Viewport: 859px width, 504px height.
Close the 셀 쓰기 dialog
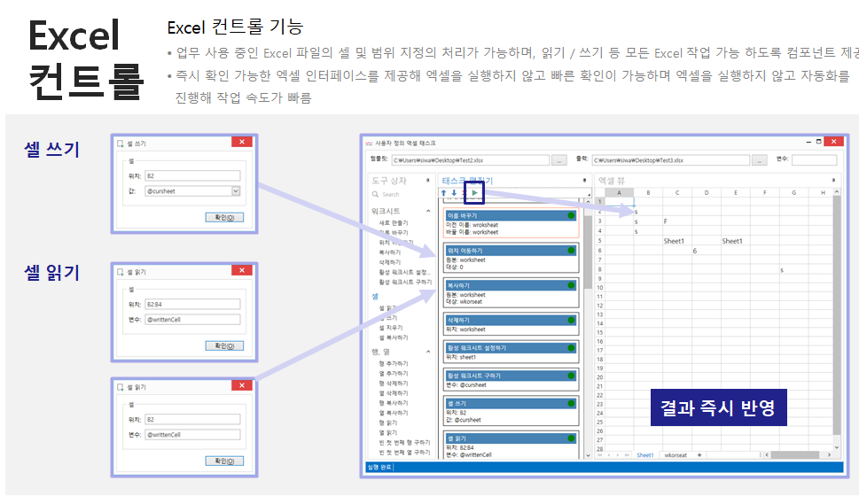click(242, 142)
